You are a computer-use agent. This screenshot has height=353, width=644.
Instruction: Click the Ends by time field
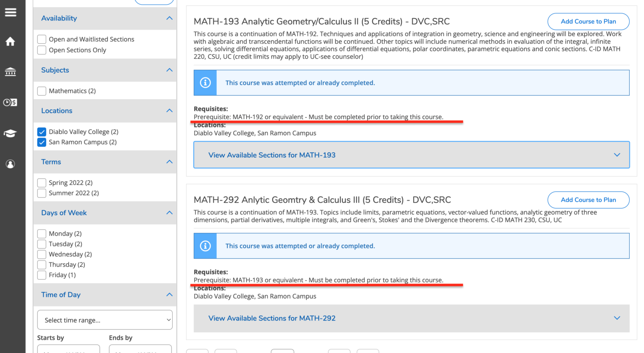[x=140, y=349]
